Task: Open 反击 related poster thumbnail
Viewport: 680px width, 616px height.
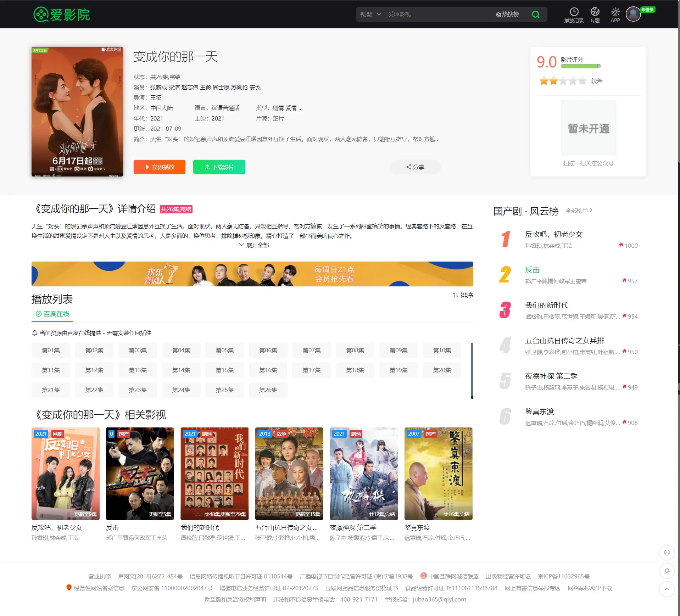Action: (x=140, y=474)
